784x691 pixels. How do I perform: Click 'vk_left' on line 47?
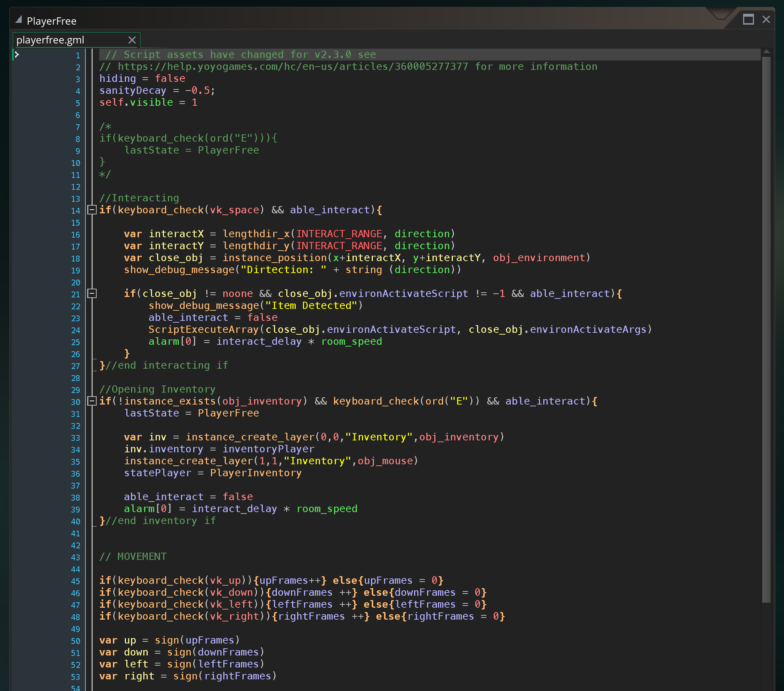(x=231, y=604)
